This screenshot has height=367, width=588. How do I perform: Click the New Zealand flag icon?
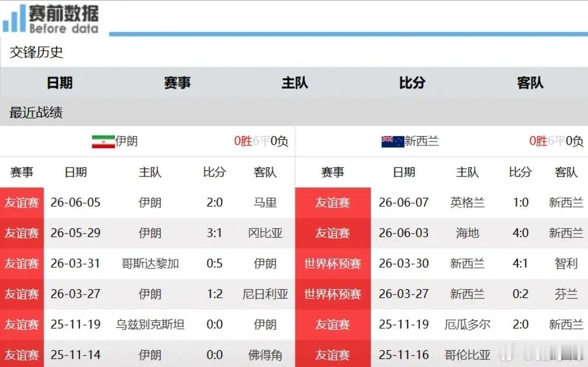[393, 142]
